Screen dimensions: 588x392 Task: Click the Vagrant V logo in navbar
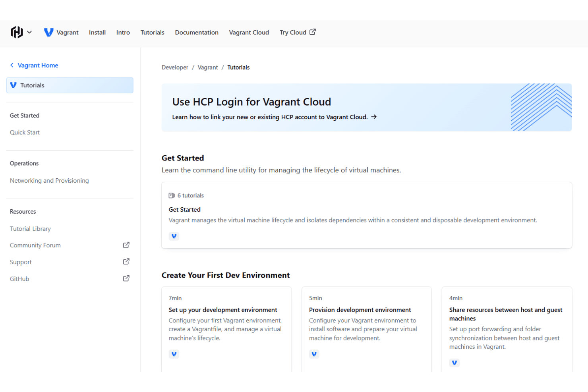[x=48, y=32]
